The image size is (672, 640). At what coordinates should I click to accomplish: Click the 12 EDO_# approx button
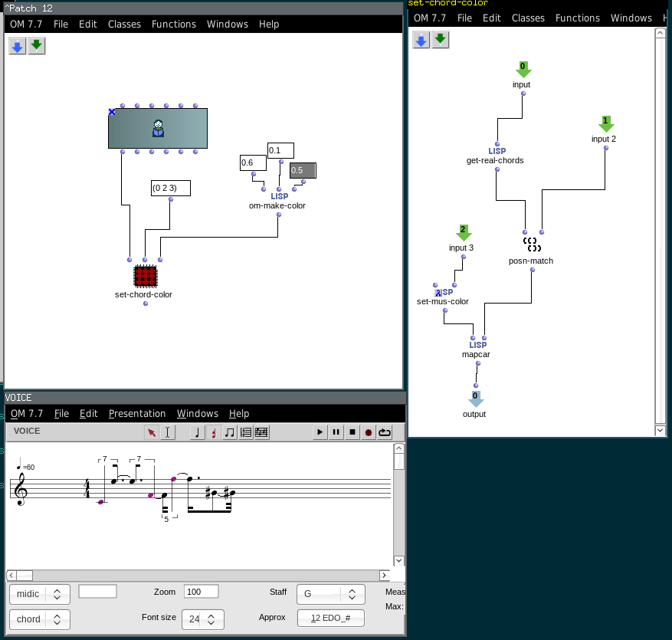click(x=331, y=619)
